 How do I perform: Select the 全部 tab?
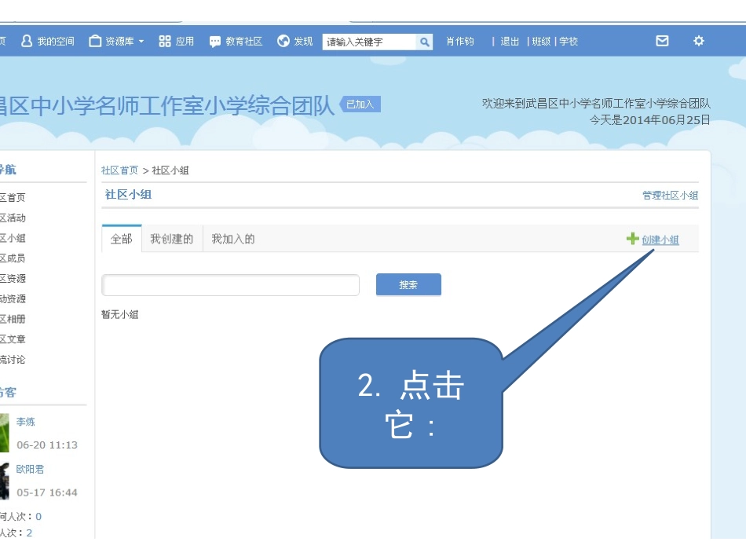click(122, 239)
